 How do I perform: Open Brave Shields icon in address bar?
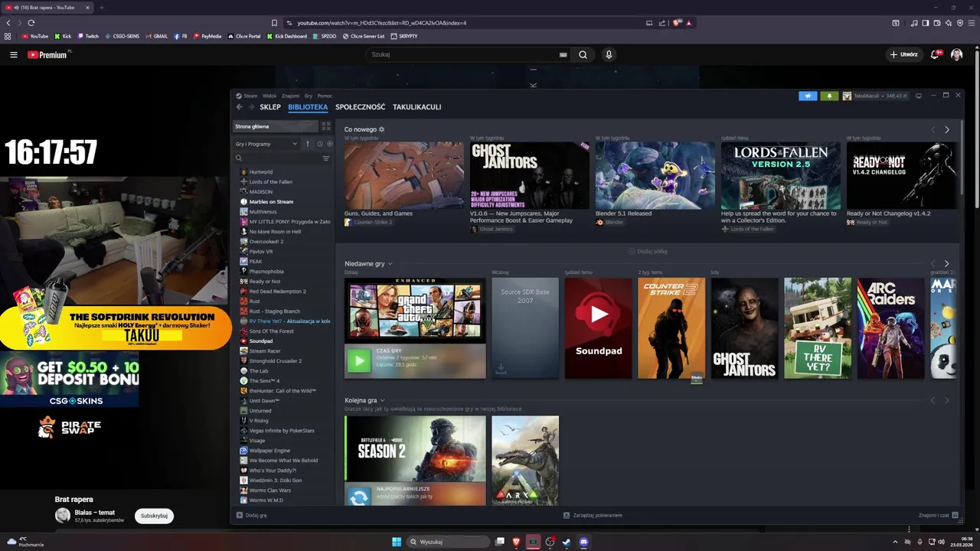(677, 23)
